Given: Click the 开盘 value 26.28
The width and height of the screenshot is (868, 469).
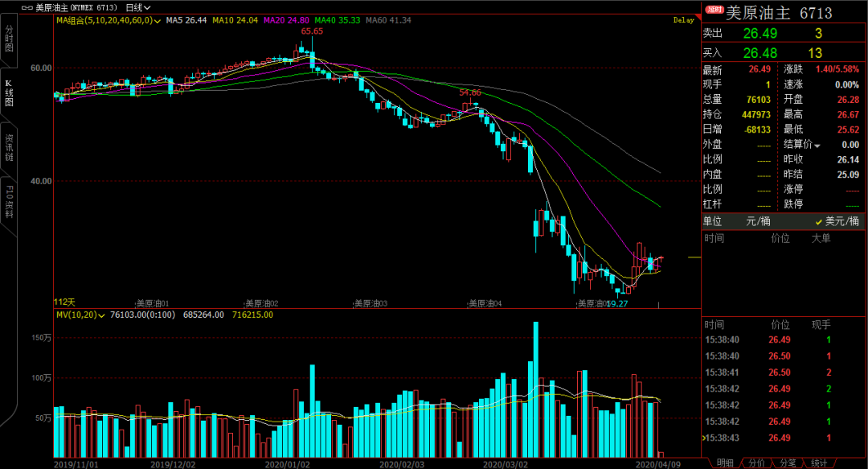Looking at the screenshot, I should pos(848,100).
